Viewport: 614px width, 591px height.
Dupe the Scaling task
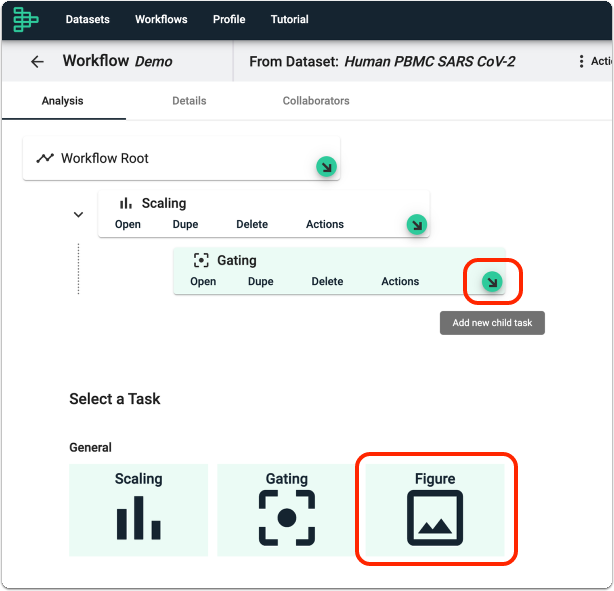(185, 224)
